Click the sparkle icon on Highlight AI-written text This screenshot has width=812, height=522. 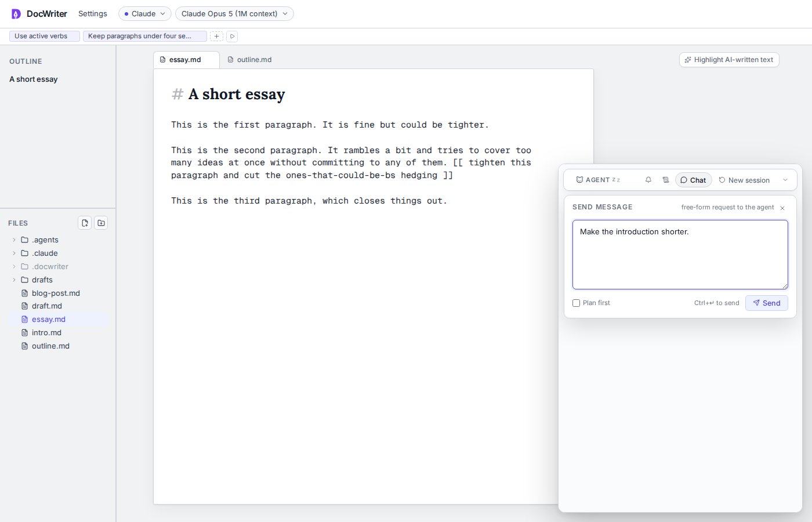pos(688,60)
